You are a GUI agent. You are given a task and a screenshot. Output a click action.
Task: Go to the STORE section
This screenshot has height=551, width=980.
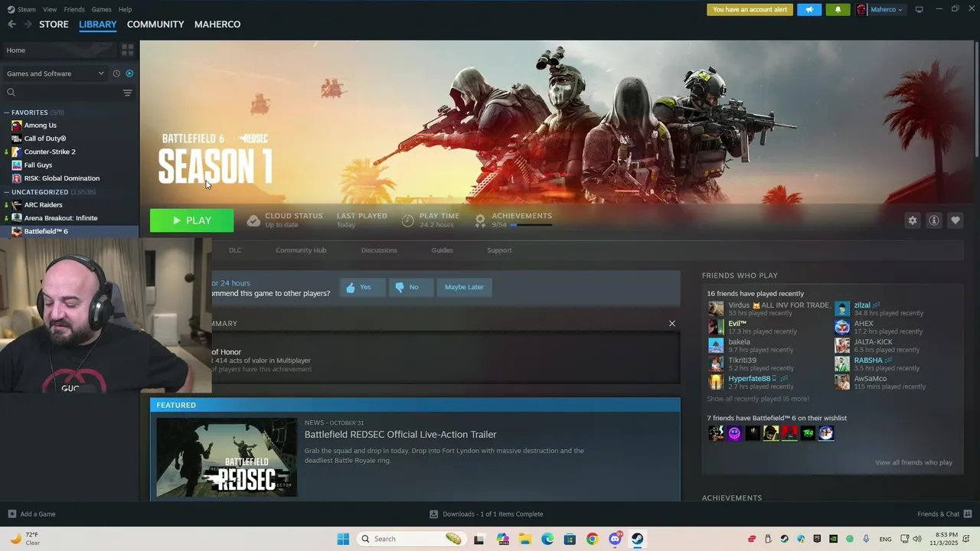pyautogui.click(x=54, y=24)
